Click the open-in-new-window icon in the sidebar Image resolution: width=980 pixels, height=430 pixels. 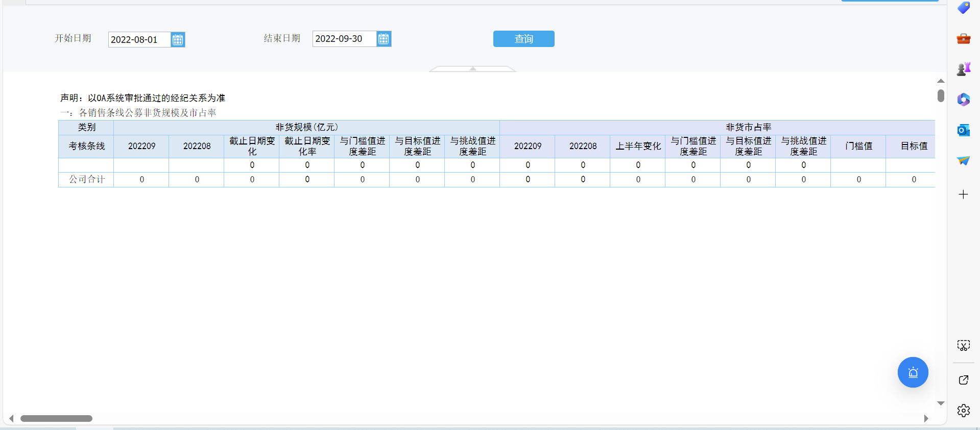(x=963, y=380)
